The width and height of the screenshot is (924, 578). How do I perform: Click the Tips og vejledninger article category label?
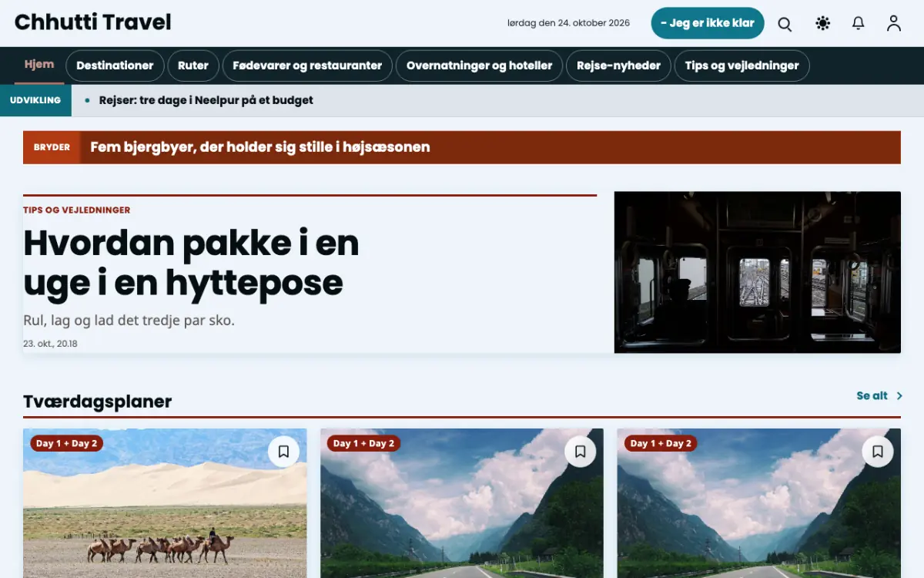coord(77,210)
